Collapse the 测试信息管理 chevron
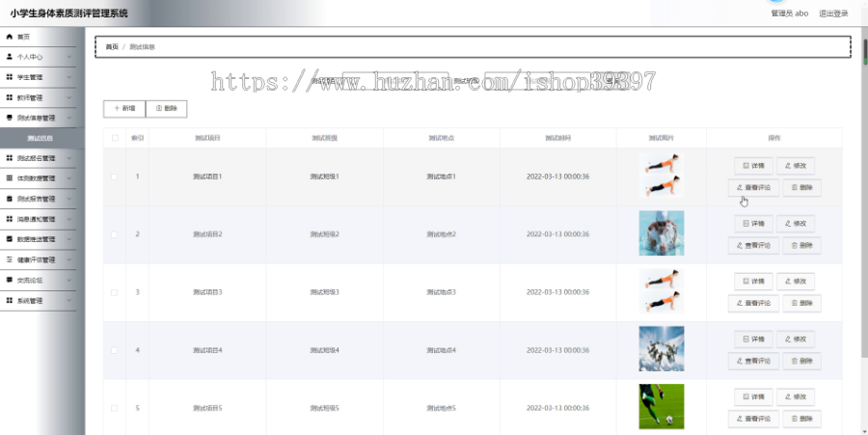Viewport: 868px width, 435px height. (69, 118)
